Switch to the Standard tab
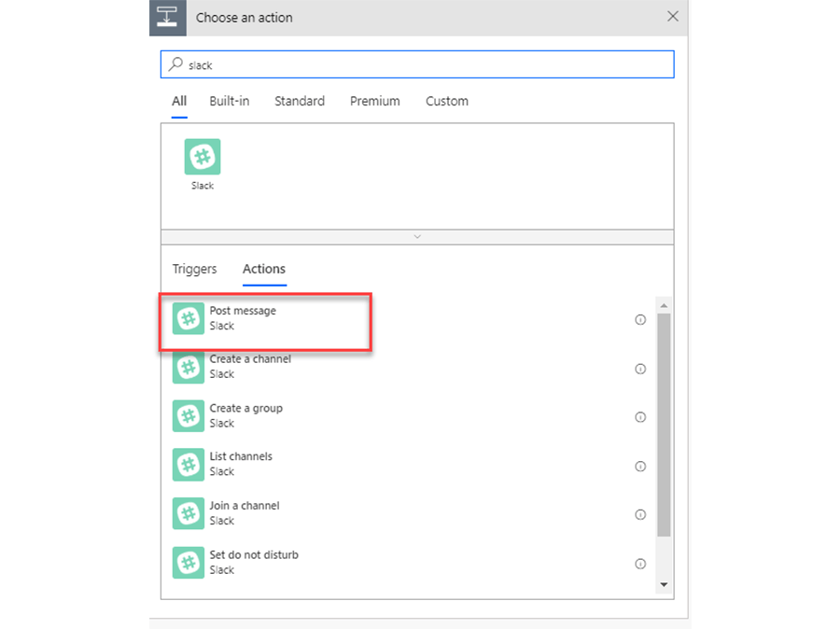The width and height of the screenshot is (840, 629). pos(300,102)
